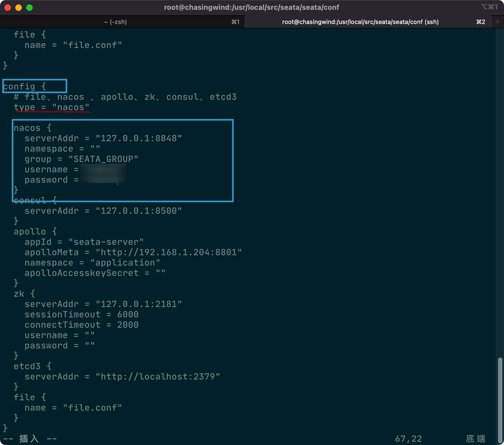Click the 'consul {' block header
This screenshot has width=504, height=445.
click(35, 200)
